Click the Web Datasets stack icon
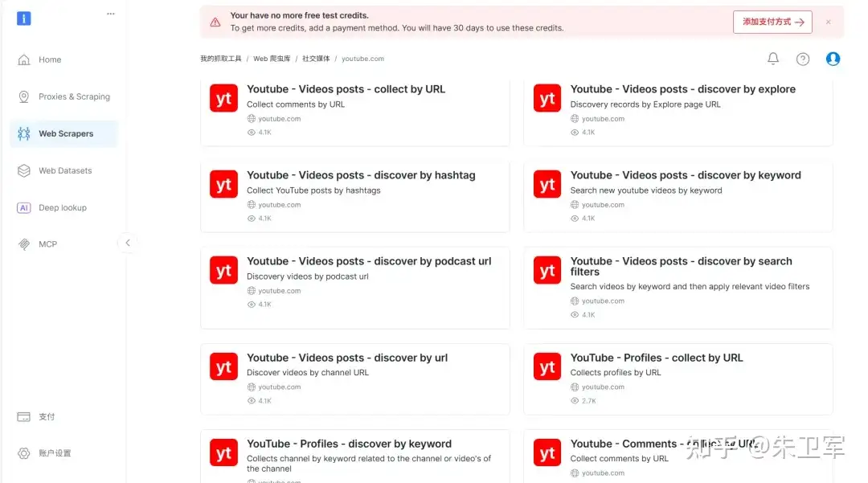This screenshot has width=868, height=483. pyautogui.click(x=24, y=170)
